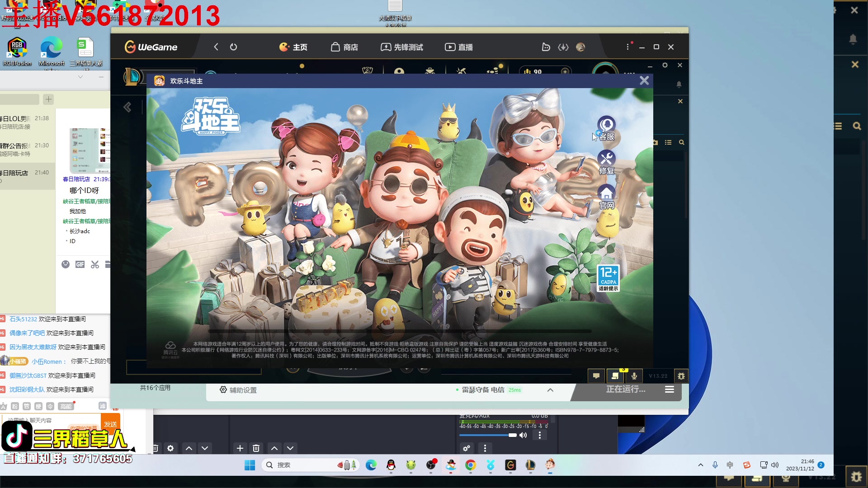This screenshot has height=488, width=868.
Task: Refresh the WeGame page
Action: tap(233, 47)
